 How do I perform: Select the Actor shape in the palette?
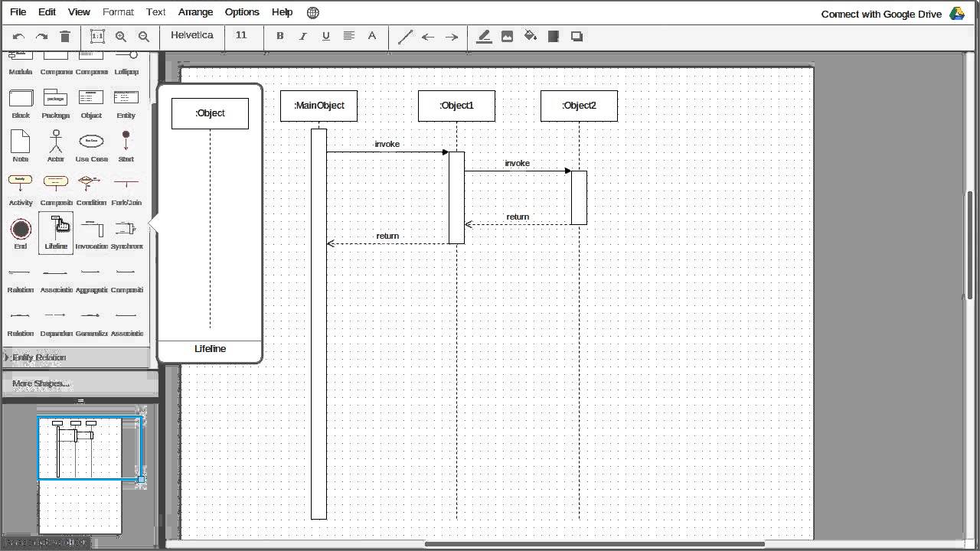[56, 145]
